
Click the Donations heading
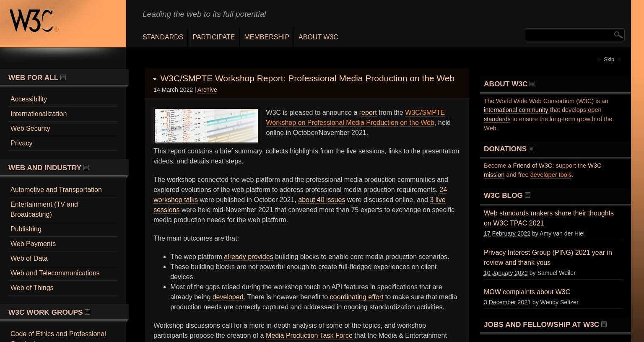click(x=505, y=149)
